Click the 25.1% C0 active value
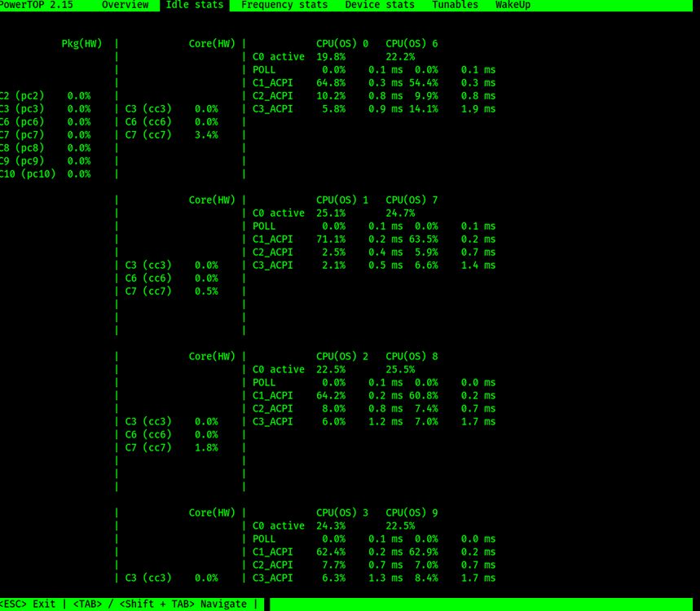Image resolution: width=700 pixels, height=611 pixels. (x=331, y=213)
